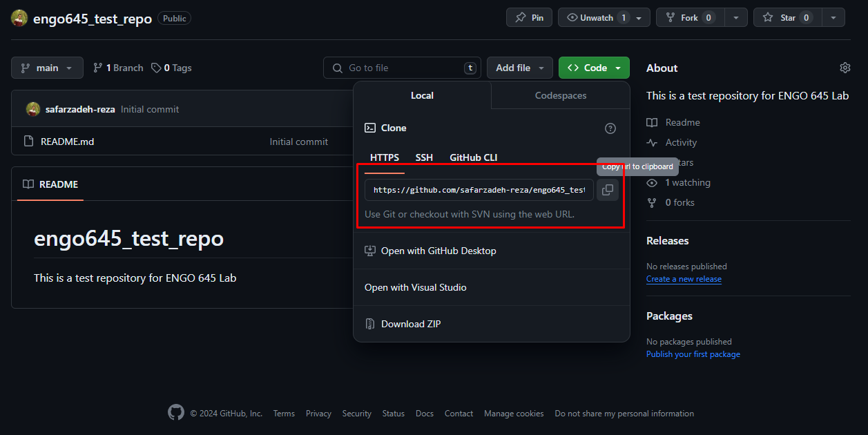Viewport: 868px width, 435px height.
Task: Click the Readme book icon in About
Action: pyautogui.click(x=652, y=122)
